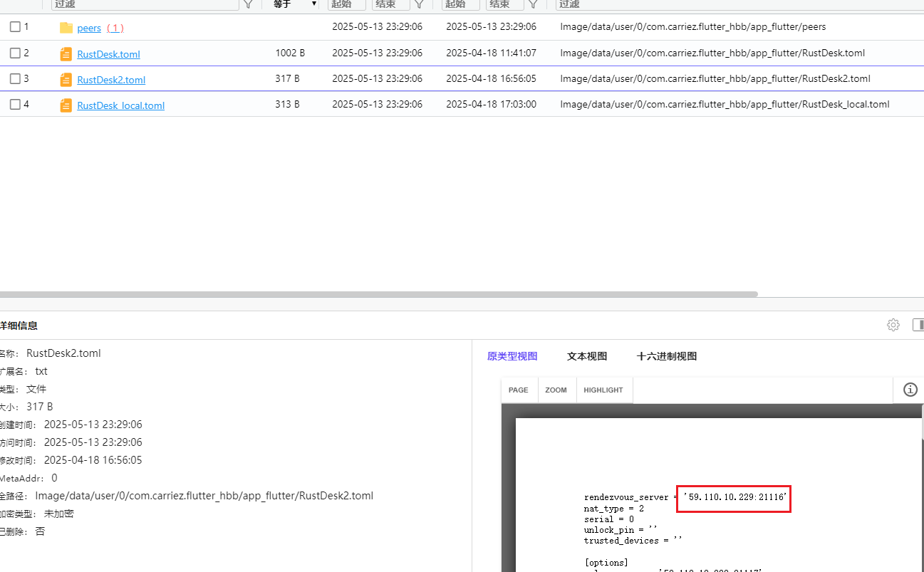
Task: Select the 317 B size cell in RustDesk2.toml row
Action: (287, 78)
